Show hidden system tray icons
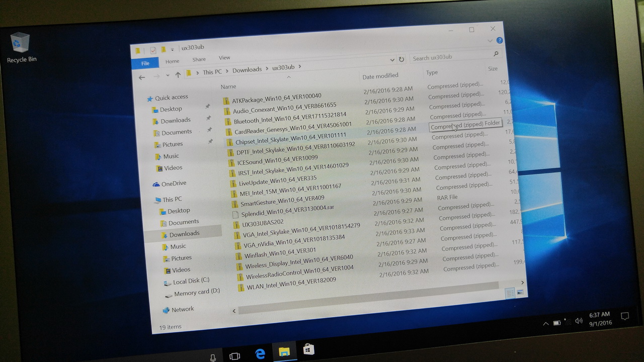 point(546,324)
